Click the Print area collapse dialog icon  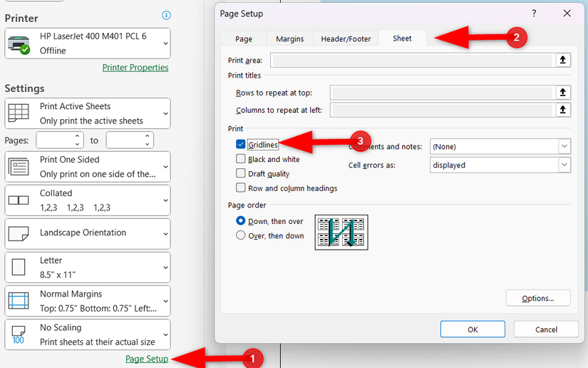(x=563, y=61)
